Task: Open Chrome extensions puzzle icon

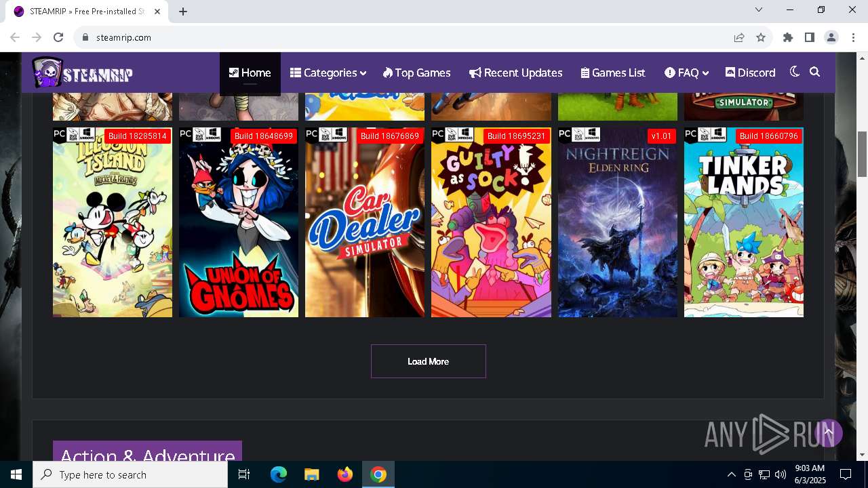Action: pyautogui.click(x=788, y=37)
